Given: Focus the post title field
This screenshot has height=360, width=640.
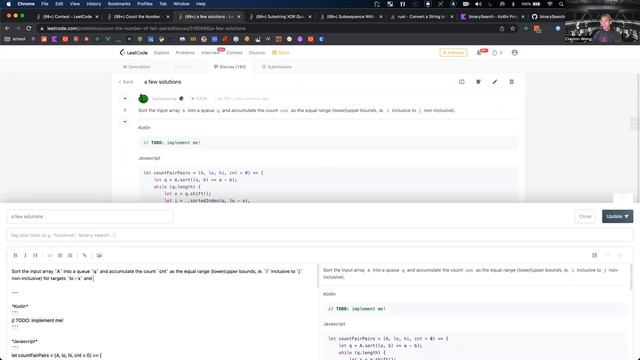Looking at the screenshot, I should 90,216.
